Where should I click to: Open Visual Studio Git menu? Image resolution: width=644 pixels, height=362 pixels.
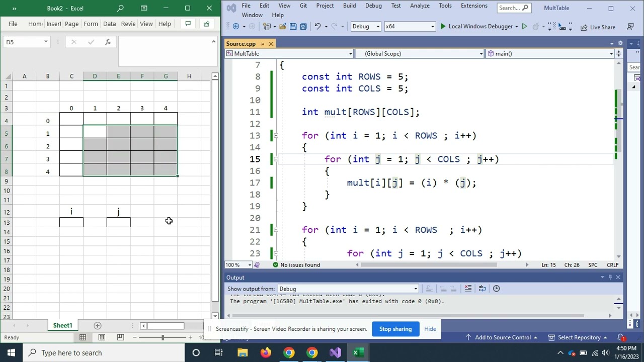click(x=303, y=6)
